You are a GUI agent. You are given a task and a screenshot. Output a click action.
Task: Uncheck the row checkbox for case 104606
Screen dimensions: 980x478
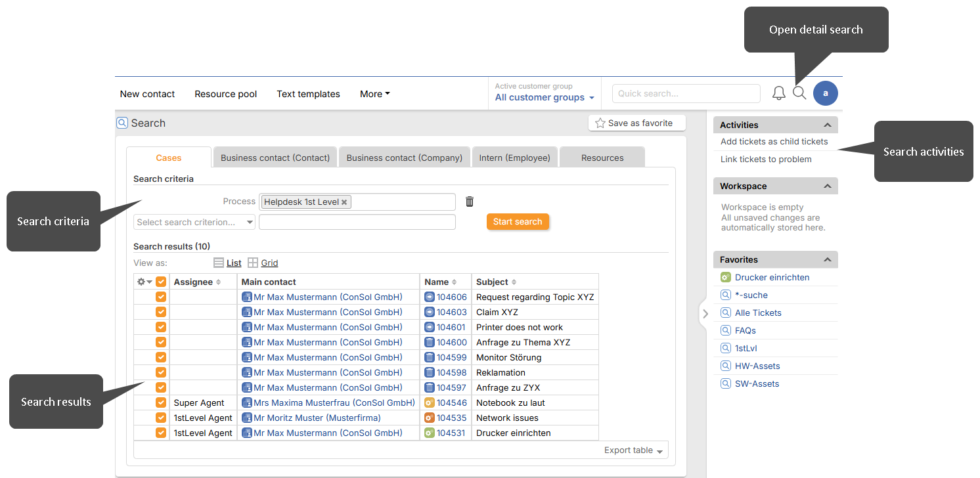(161, 297)
